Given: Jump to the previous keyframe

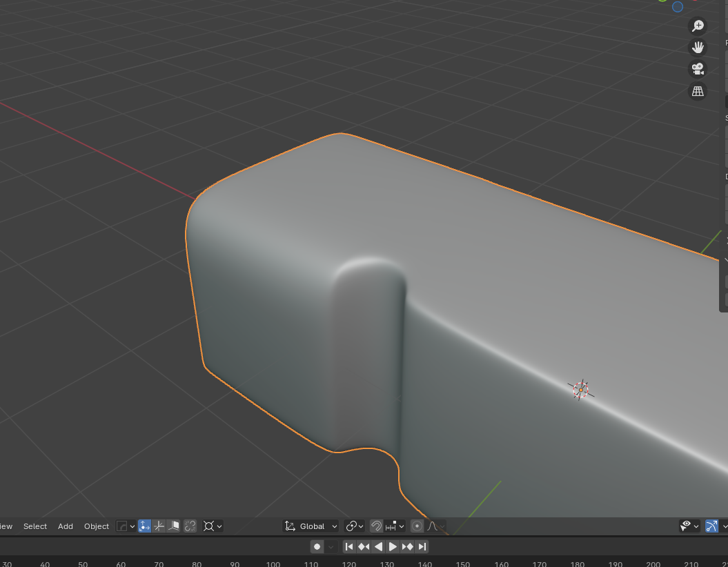Looking at the screenshot, I should coord(364,546).
